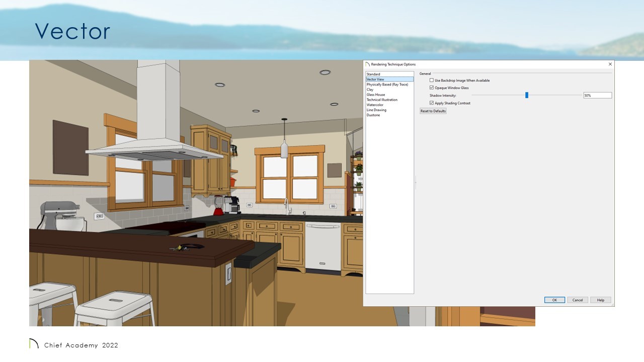Select Technical Illustration technique

382,100
